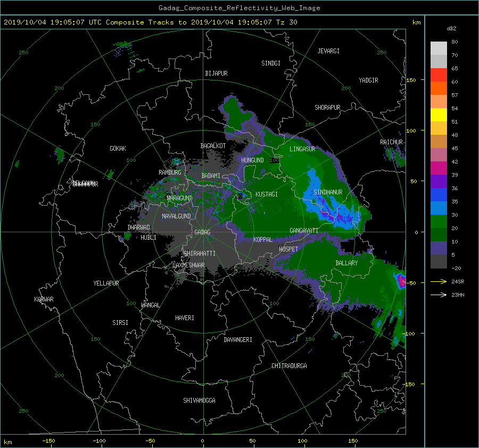Viewport: 479px width, 448px height.
Task: Click the SINDHANUR city label
Action: (x=328, y=192)
